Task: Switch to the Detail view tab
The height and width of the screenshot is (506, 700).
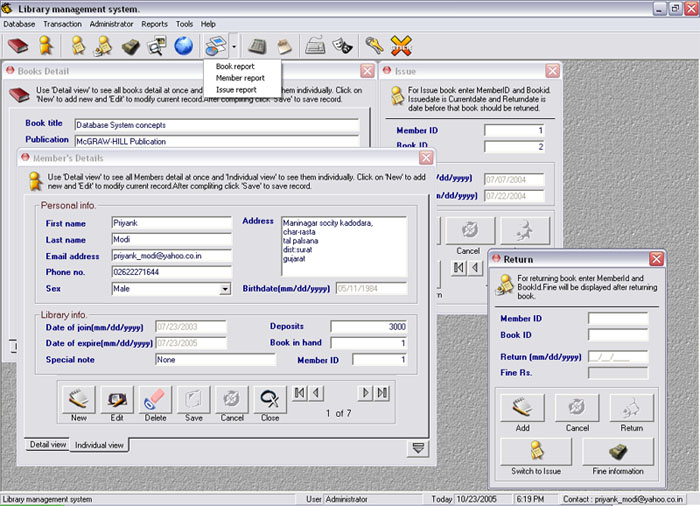Action: (x=47, y=444)
